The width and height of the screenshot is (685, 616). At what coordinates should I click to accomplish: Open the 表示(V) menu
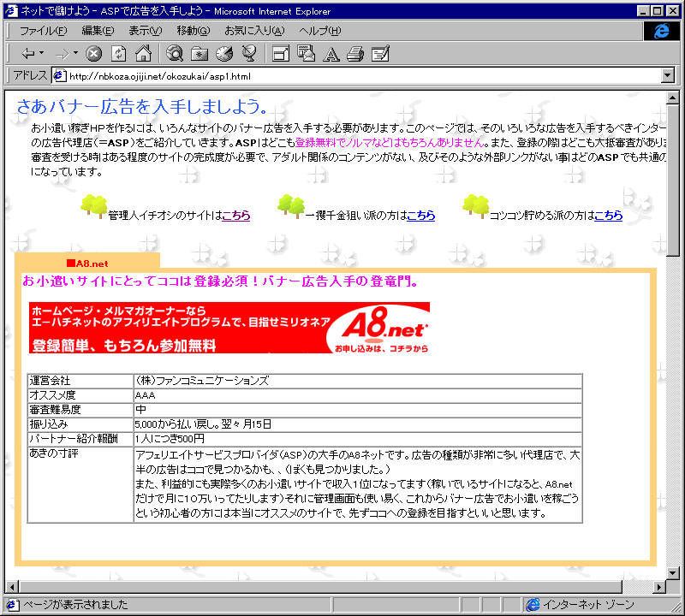tap(145, 31)
